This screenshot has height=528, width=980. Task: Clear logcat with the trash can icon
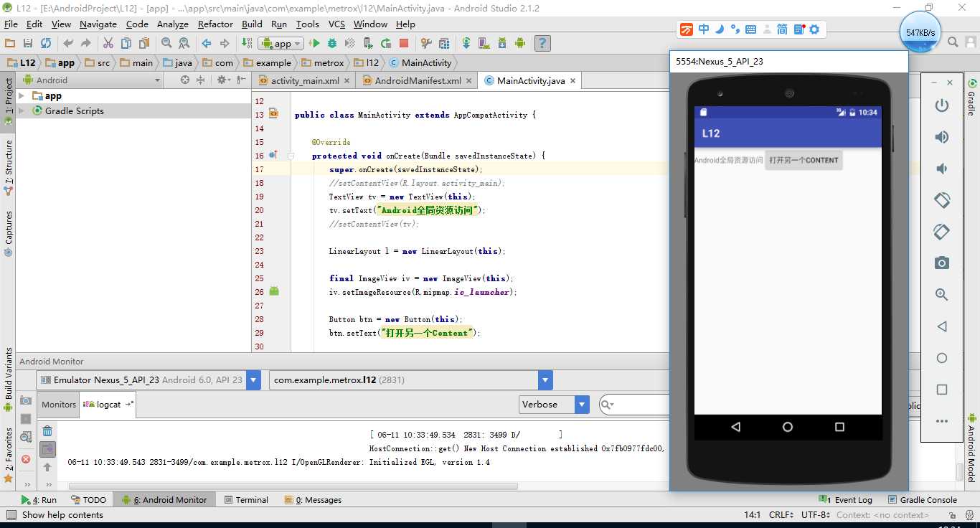[47, 431]
